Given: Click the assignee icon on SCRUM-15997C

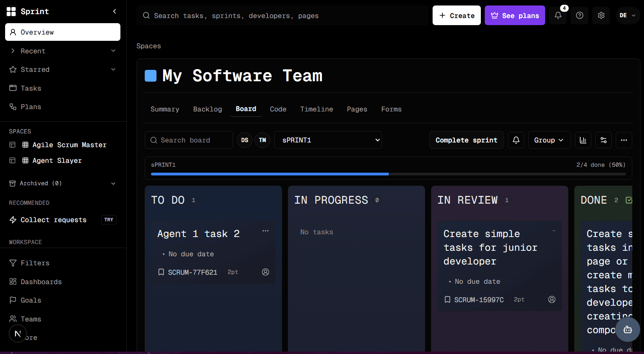Looking at the screenshot, I should [x=552, y=299].
